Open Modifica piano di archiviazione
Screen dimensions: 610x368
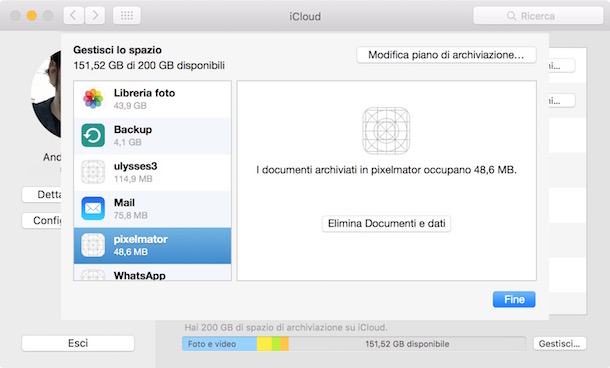446,55
